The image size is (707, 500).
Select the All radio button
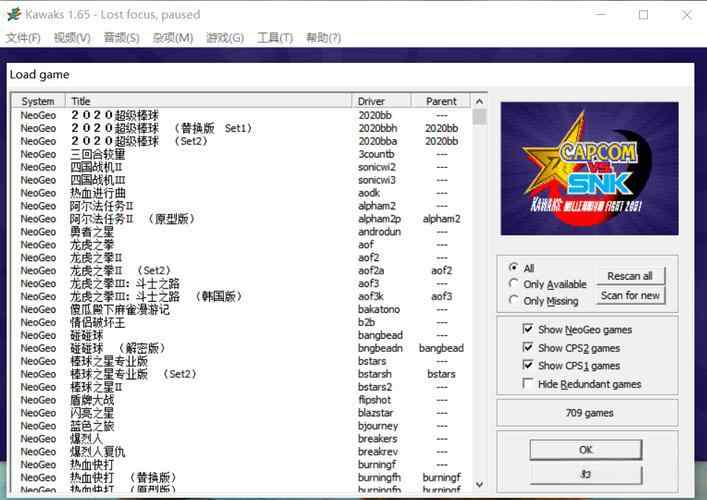(513, 267)
